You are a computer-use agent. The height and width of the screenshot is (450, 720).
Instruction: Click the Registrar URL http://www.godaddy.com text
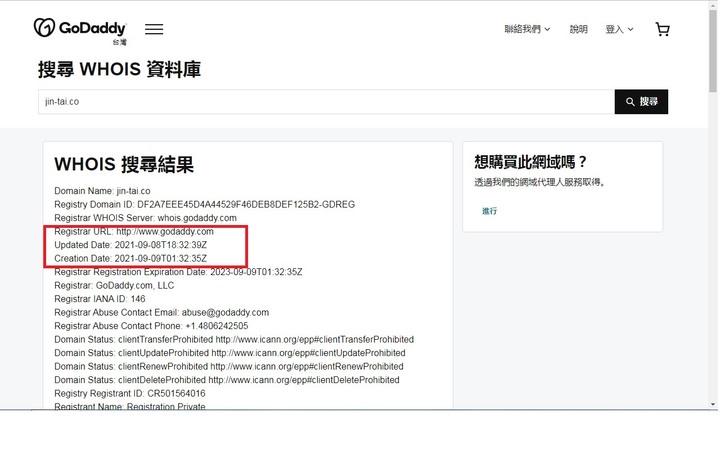(x=134, y=231)
